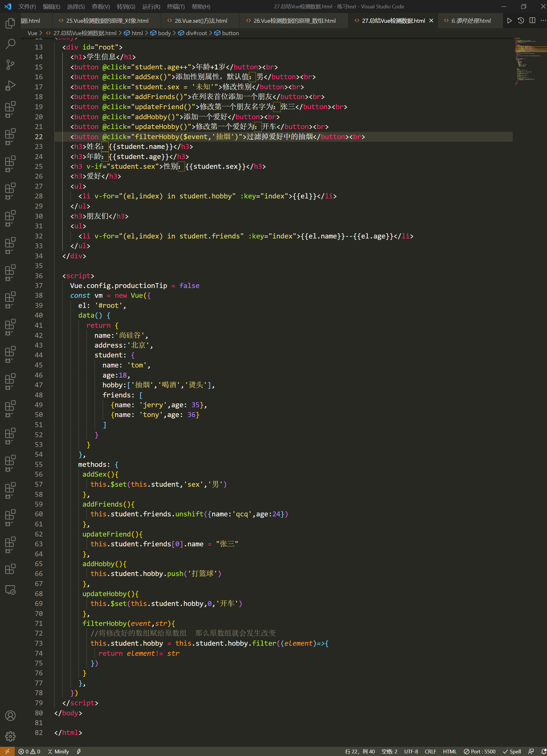The height and width of the screenshot is (756, 547).
Task: Close the 27.总结Vue检测数据.html tab
Action: tap(431, 21)
